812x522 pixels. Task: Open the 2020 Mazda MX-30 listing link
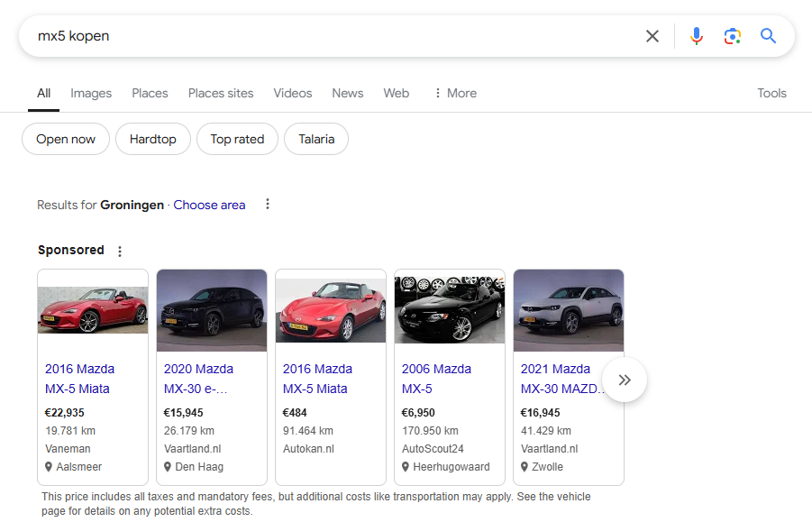(x=198, y=379)
